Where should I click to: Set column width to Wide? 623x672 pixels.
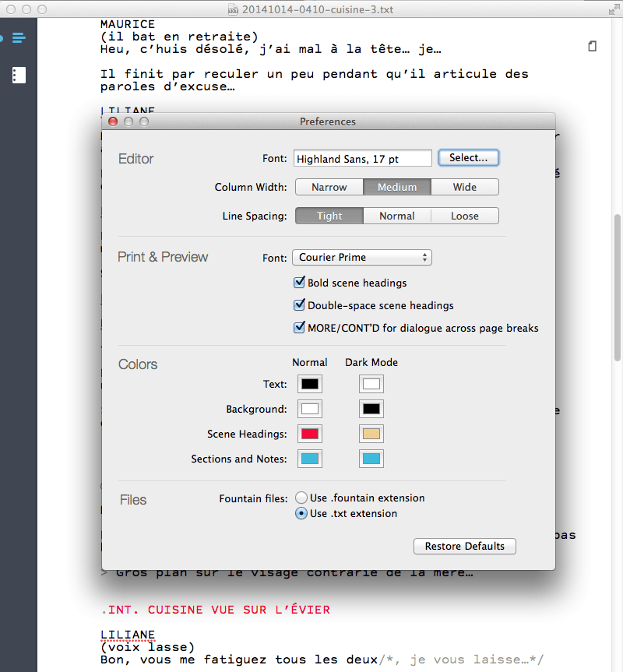464,187
